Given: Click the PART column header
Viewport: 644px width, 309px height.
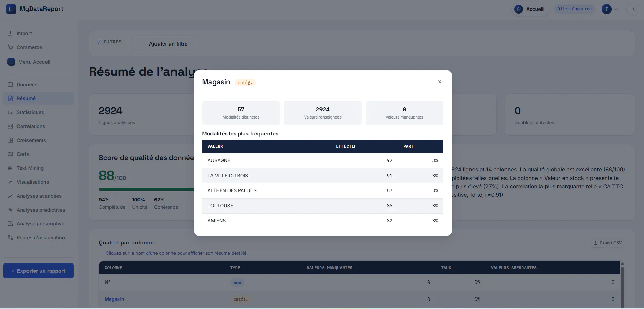Looking at the screenshot, I should 408,146.
